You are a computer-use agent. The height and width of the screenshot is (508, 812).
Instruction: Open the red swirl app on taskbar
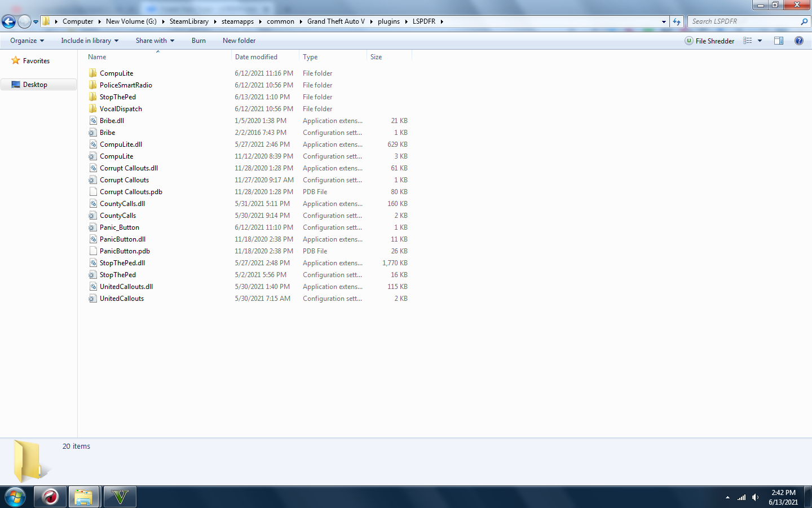coord(50,497)
